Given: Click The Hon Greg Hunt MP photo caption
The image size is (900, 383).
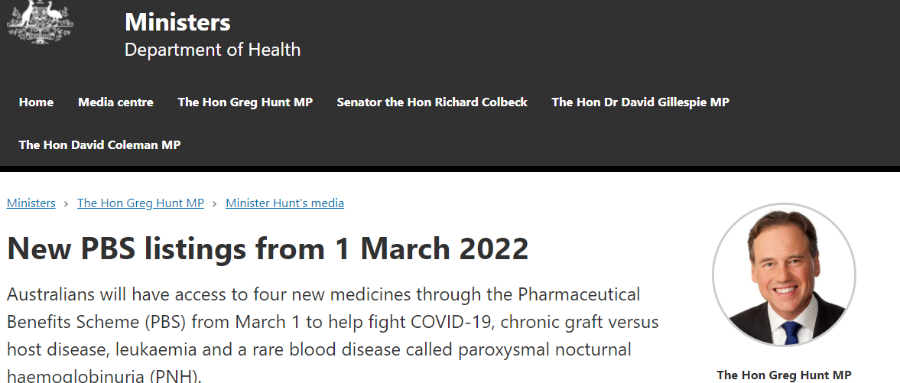Looking at the screenshot, I should [784, 375].
